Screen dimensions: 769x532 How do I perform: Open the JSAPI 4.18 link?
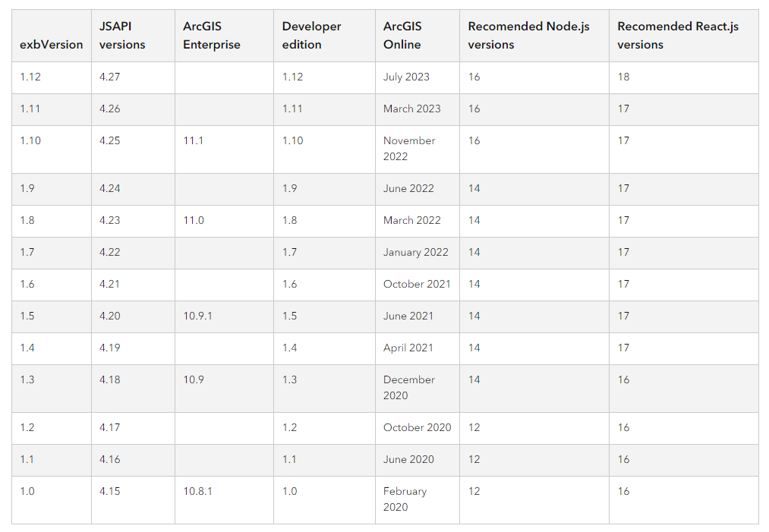pyautogui.click(x=109, y=379)
